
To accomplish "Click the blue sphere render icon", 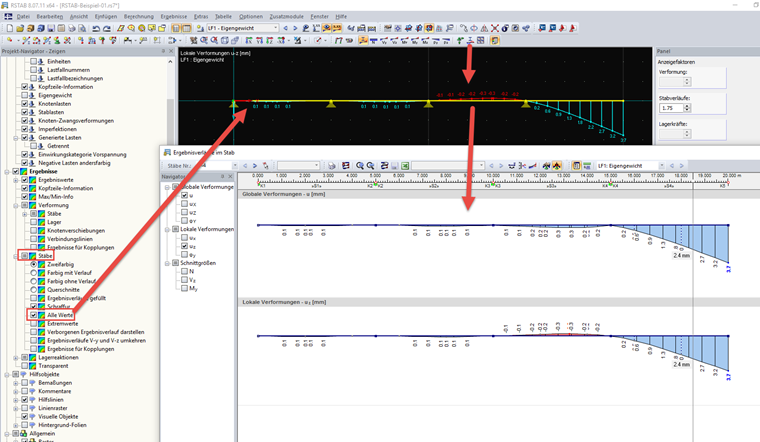I will (505, 29).
